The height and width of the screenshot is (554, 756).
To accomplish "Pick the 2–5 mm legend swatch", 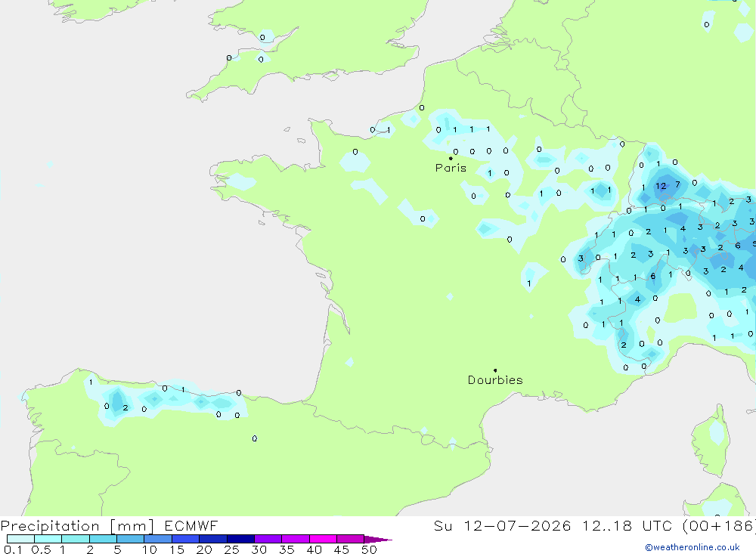I will [x=103, y=539].
